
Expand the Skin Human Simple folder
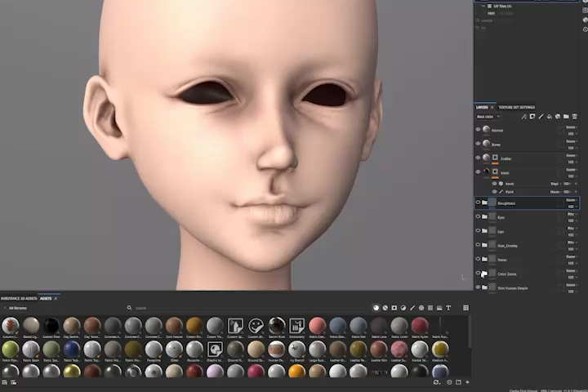(484, 287)
